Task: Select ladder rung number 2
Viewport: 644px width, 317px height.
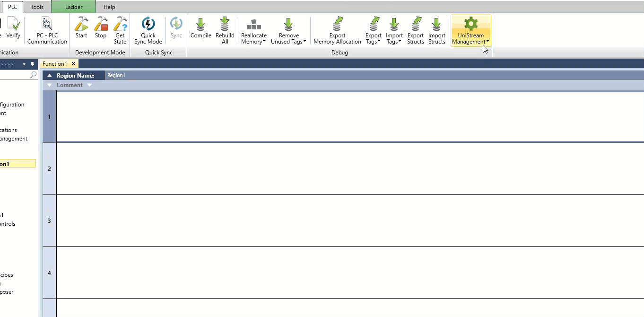Action: click(49, 169)
